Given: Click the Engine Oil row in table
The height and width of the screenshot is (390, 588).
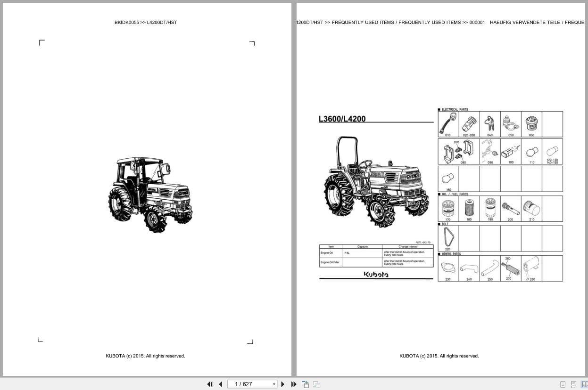Looking at the screenshot, I should 376,253.
